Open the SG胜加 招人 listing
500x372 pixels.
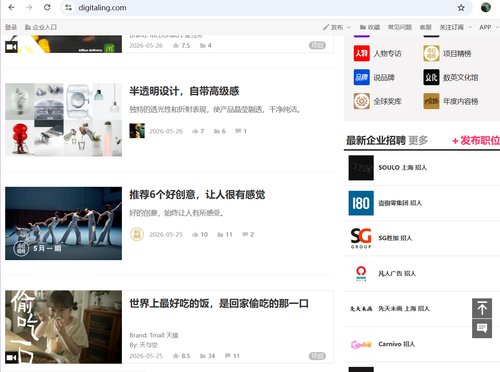point(395,238)
